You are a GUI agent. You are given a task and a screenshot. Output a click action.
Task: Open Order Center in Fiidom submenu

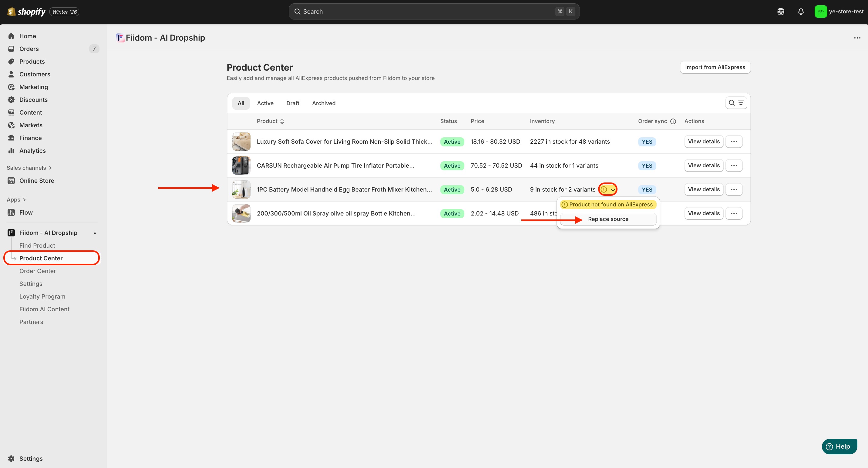pos(37,271)
